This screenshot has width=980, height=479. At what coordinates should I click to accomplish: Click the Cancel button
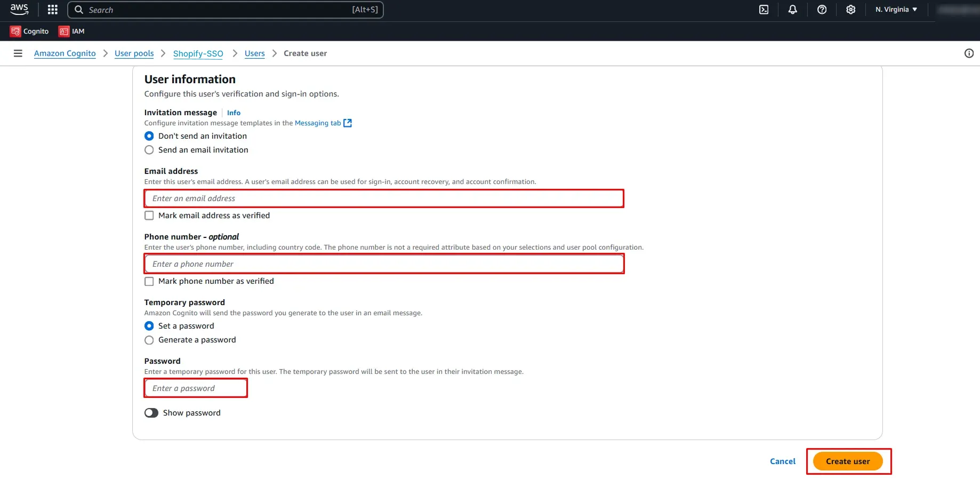point(783,461)
